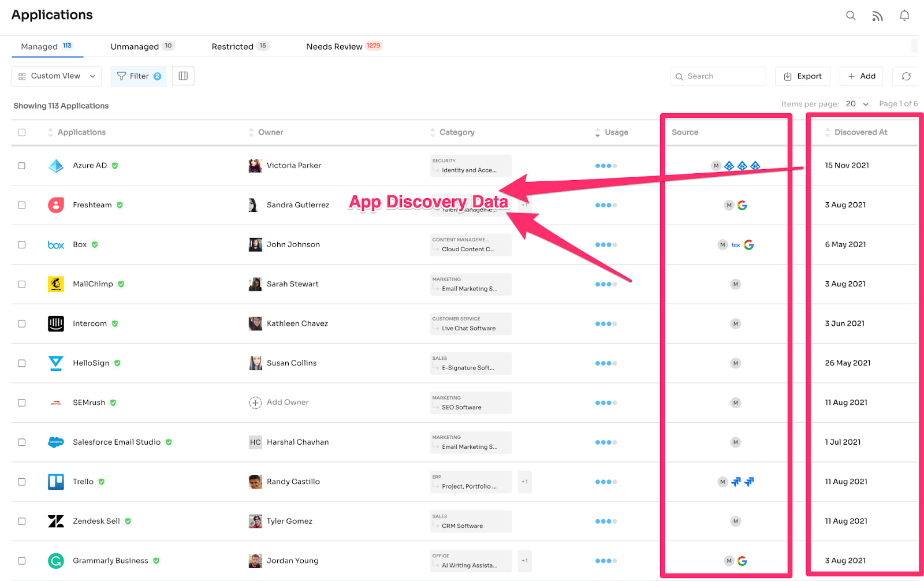Check the Intercom row checkbox
924x581 pixels.
tap(22, 323)
